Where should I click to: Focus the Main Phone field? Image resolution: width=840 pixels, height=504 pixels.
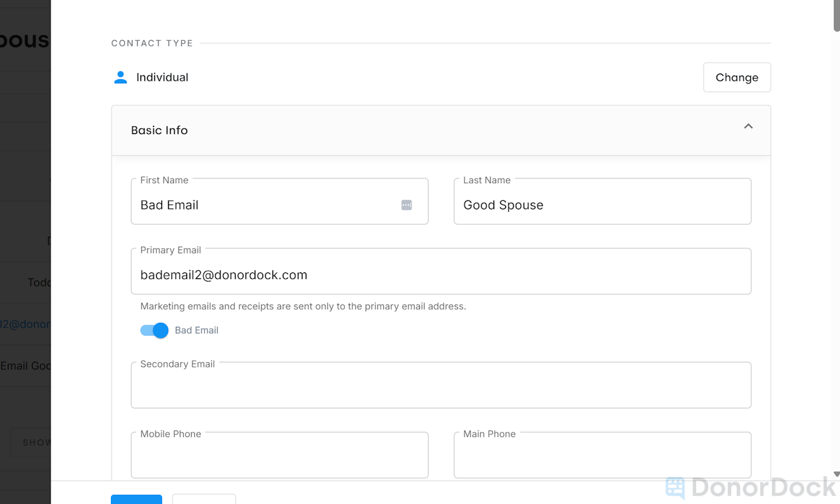click(602, 458)
